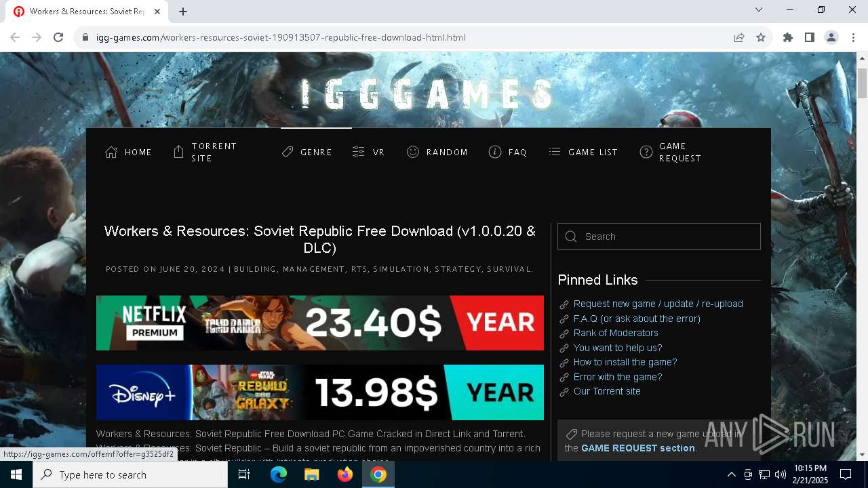
Task: Click the page vertical scrollbar thumb
Action: [863, 83]
